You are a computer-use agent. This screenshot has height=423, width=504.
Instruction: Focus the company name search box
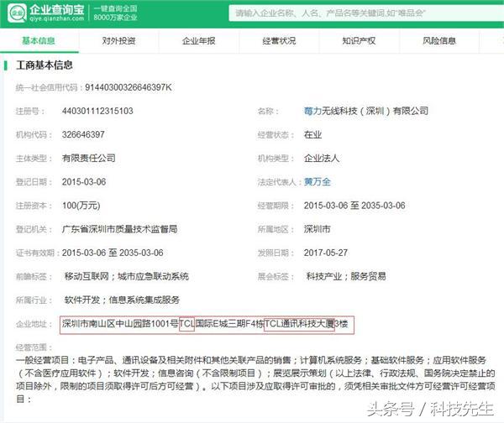tap(366, 13)
